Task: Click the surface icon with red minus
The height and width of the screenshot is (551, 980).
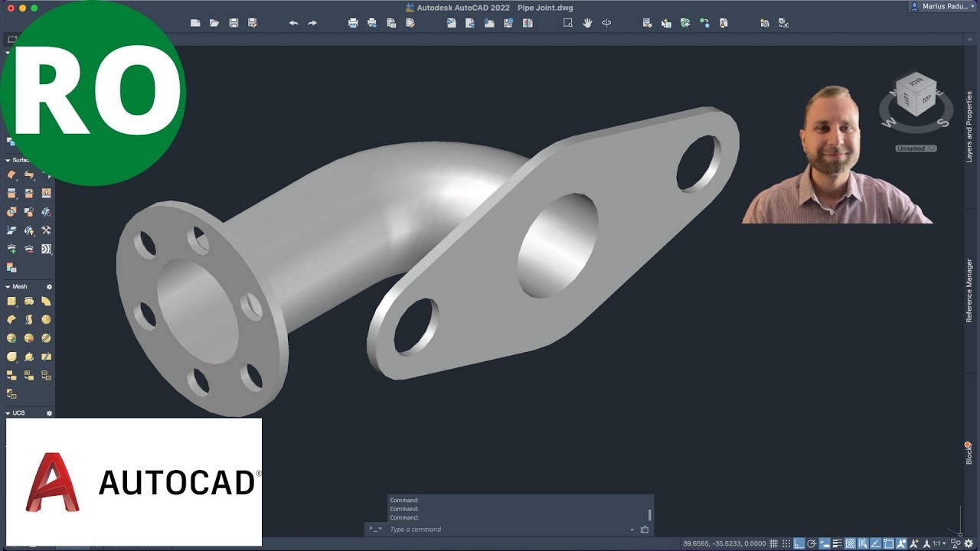Action: point(28,249)
